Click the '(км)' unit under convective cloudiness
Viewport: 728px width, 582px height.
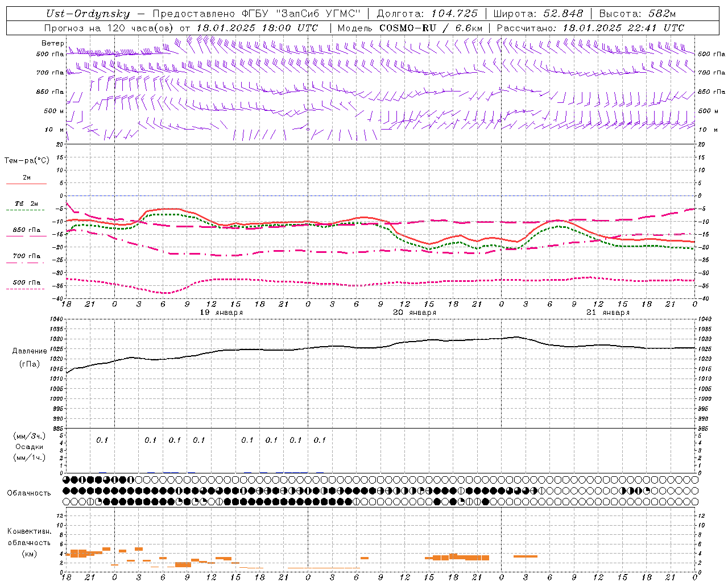pyautogui.click(x=30, y=554)
